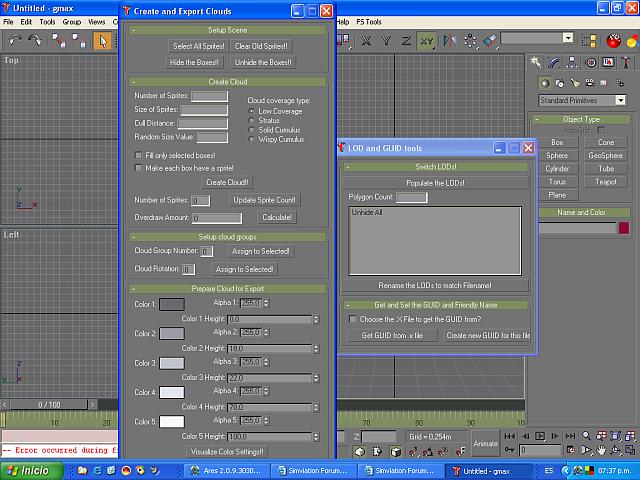Activate the Select Object arrow tool
The image size is (640, 480).
tap(102, 41)
